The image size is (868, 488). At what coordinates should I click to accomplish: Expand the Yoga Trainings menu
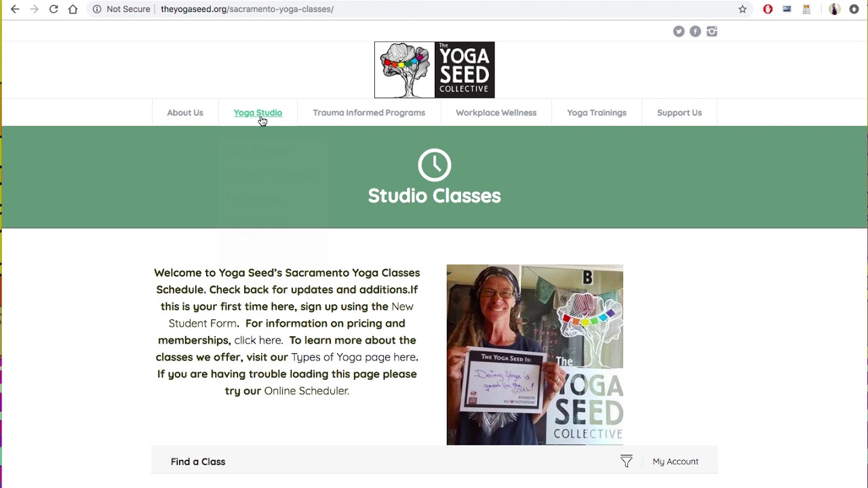point(597,113)
